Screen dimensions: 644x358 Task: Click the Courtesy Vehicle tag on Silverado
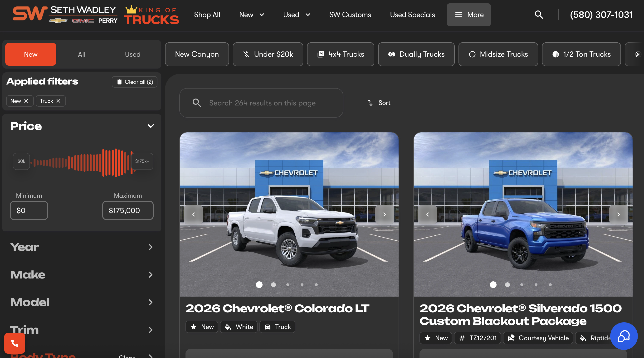(538, 338)
